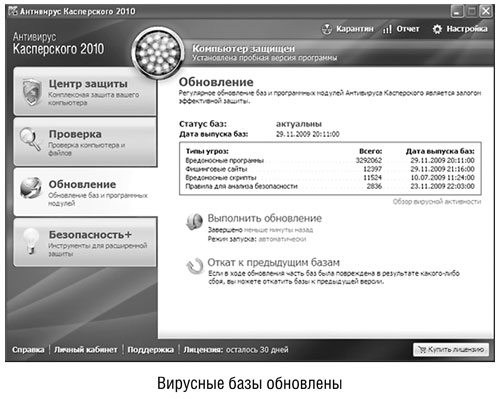Click the Безопасность+ light bulb icon
This screenshot has height=399, width=500.
(x=31, y=241)
